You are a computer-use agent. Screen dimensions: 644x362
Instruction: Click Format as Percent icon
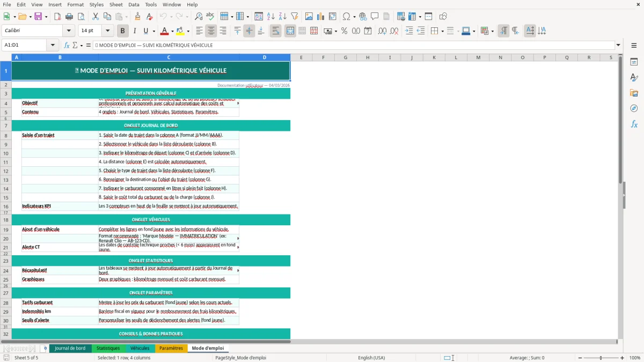click(344, 31)
